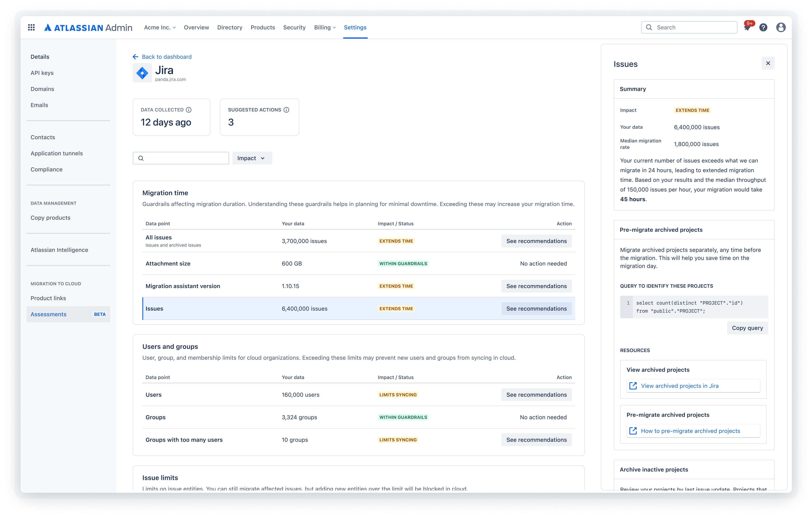Click the back arrow to dashboard

pyautogui.click(x=135, y=57)
